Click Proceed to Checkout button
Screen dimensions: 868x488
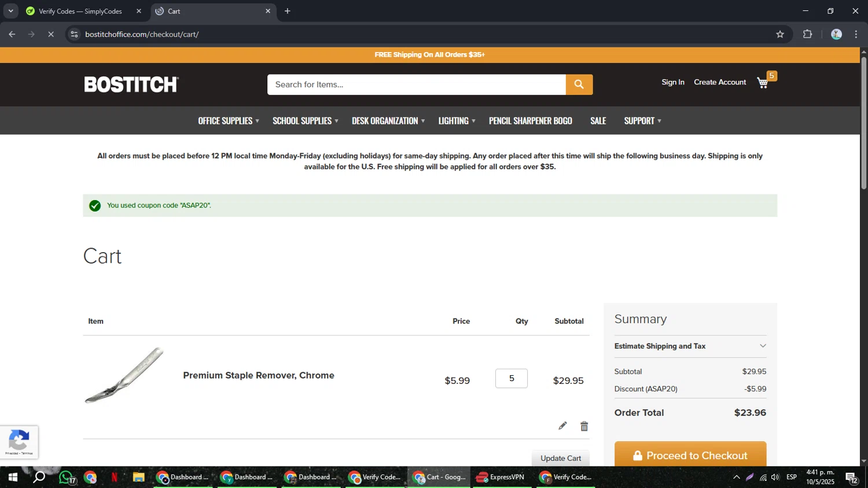point(690,454)
